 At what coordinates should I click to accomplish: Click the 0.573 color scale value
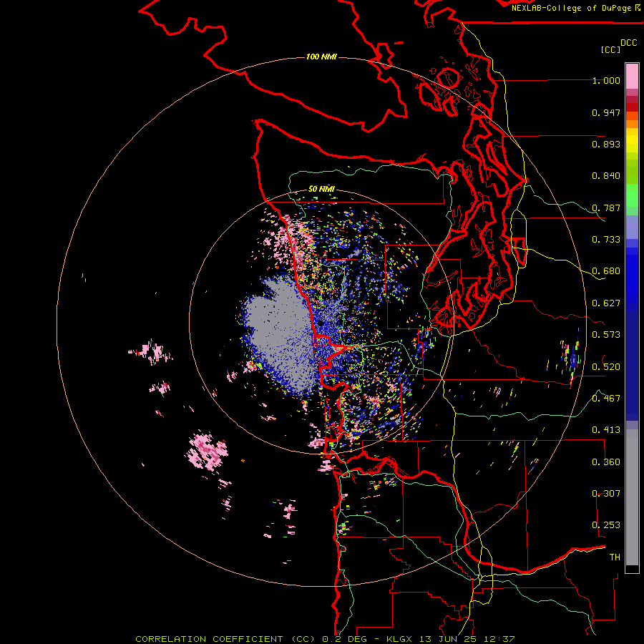(606, 335)
